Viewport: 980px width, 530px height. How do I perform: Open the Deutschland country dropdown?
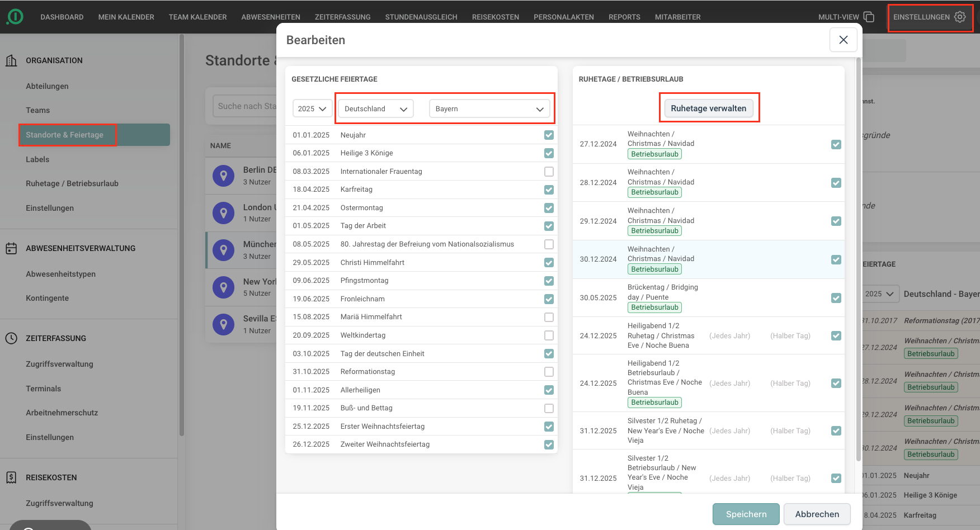click(x=376, y=108)
